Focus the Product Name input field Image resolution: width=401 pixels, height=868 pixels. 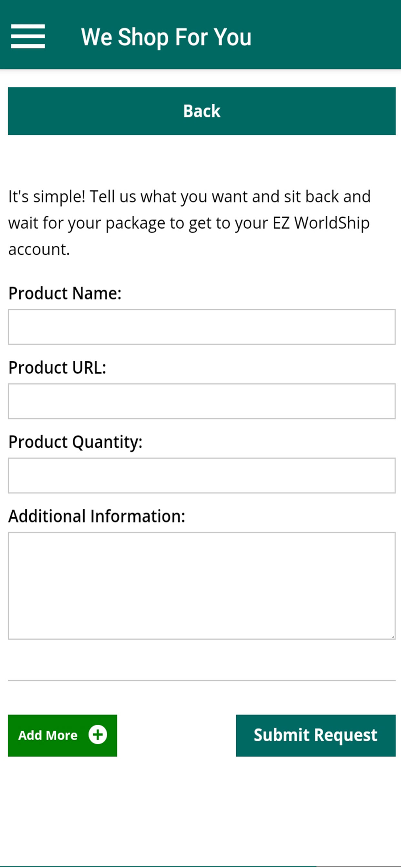coord(201,327)
